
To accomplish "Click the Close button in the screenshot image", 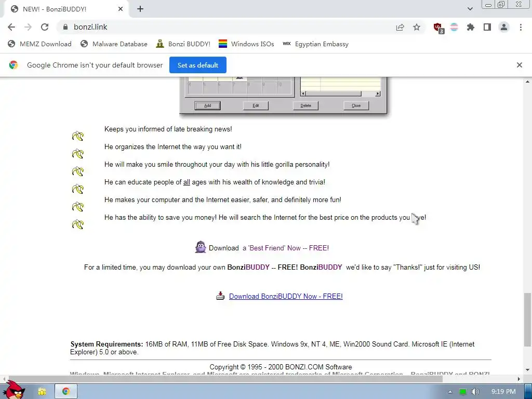I will (x=356, y=105).
